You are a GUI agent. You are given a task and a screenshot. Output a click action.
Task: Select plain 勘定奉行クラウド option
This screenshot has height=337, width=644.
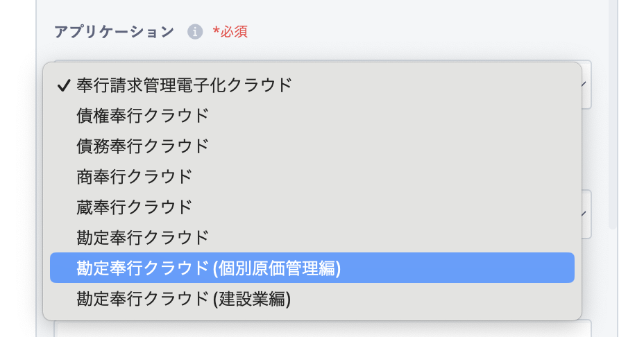tap(312, 237)
